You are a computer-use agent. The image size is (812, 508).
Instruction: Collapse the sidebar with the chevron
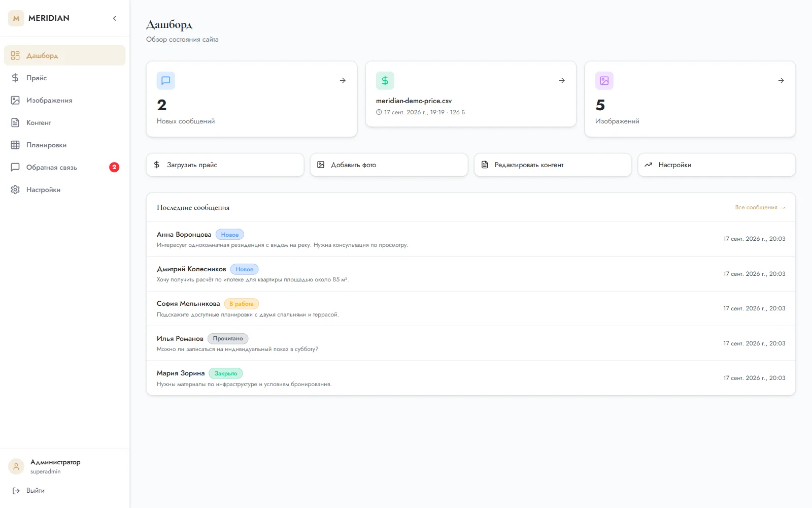coord(115,18)
